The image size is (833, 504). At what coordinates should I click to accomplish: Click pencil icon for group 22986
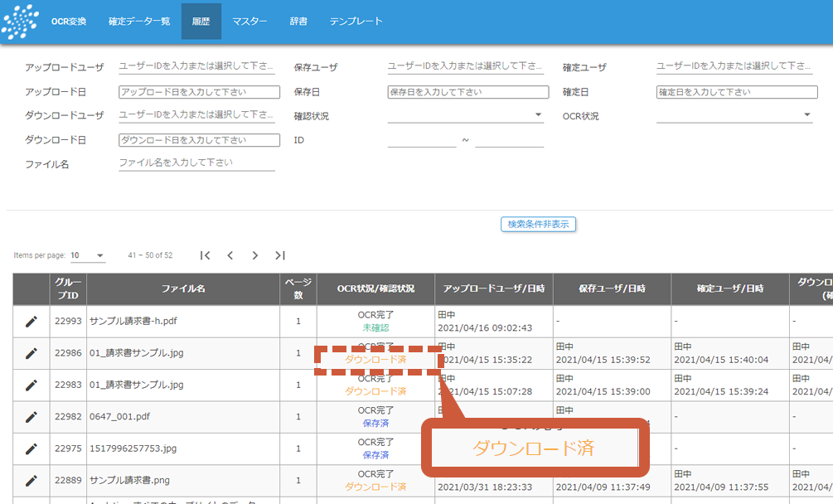click(31, 353)
